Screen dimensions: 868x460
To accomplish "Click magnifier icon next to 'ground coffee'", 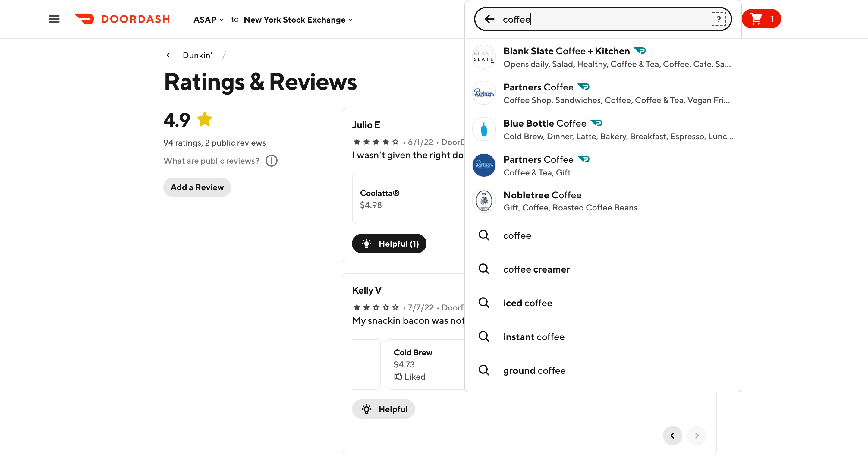I will coord(484,370).
